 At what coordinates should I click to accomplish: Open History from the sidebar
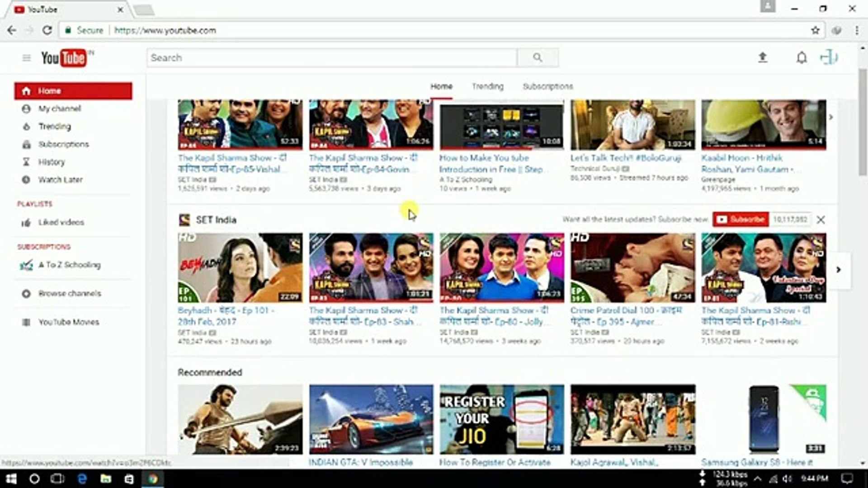(x=52, y=162)
